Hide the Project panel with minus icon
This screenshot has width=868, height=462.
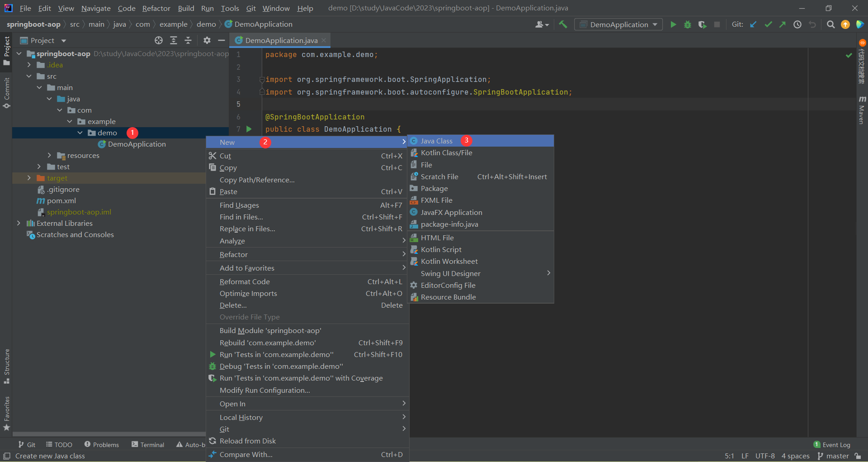[222, 40]
